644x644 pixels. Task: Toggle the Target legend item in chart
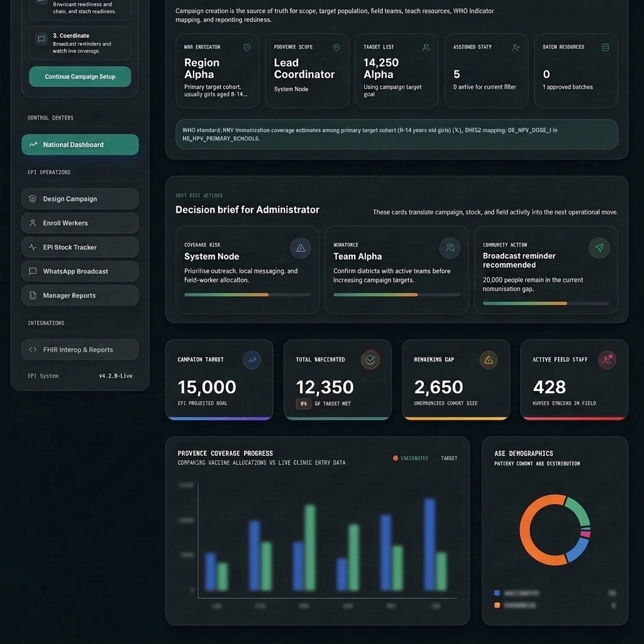[449, 458]
